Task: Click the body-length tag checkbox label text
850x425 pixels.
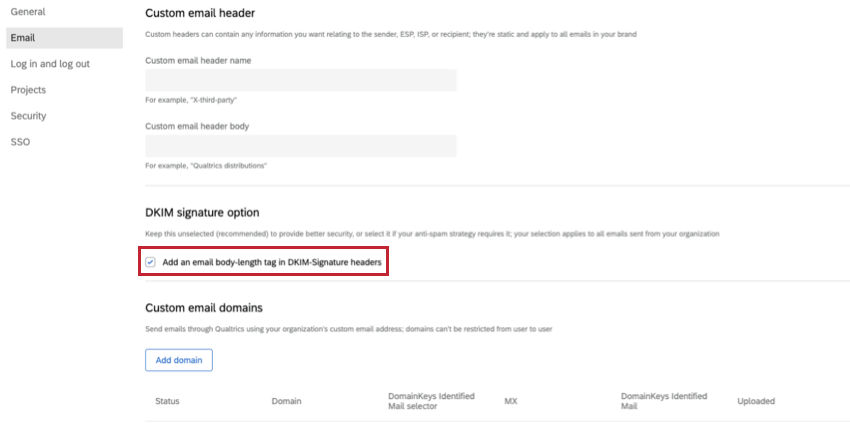Action: click(272, 262)
